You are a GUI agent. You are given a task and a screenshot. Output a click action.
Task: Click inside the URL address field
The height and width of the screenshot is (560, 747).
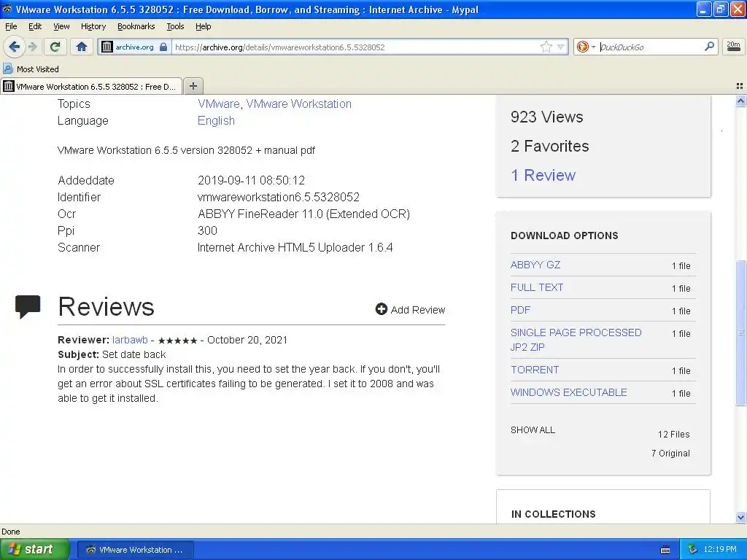click(x=355, y=47)
